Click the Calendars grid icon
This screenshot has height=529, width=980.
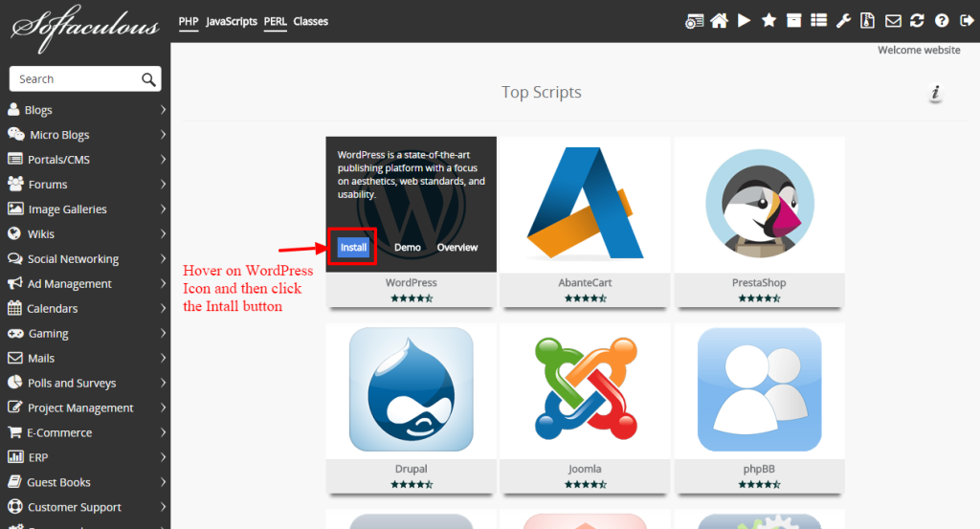click(14, 308)
